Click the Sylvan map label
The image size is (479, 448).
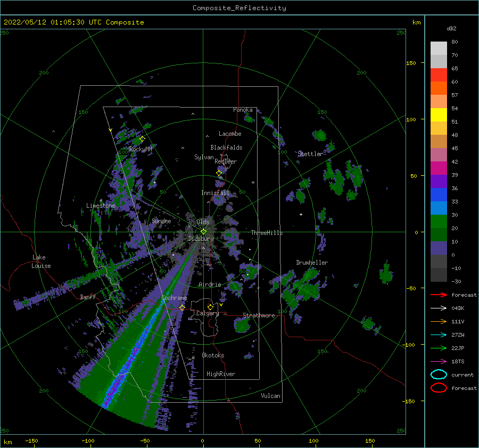coord(204,157)
